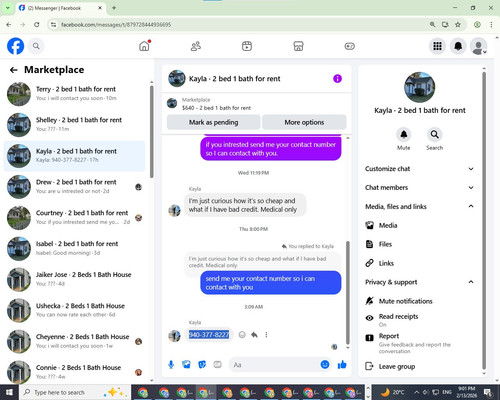Click Mark as pending button

click(x=214, y=122)
